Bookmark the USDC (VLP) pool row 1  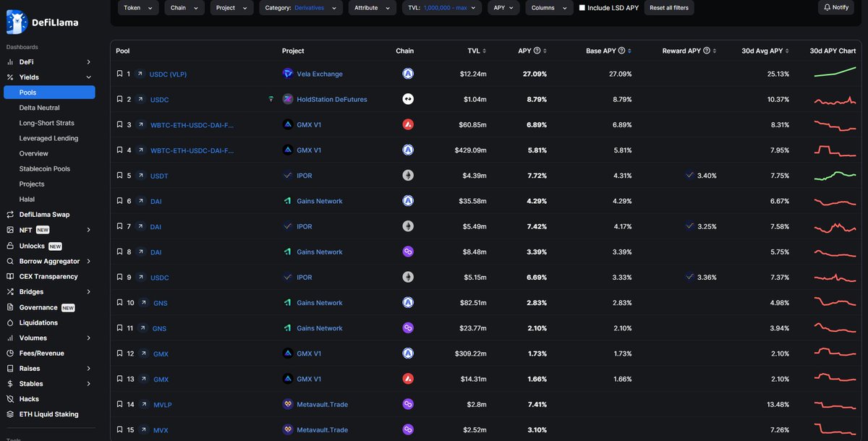tap(119, 74)
